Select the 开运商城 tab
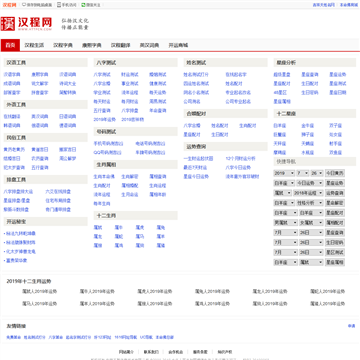The height and width of the screenshot is (360, 360). pyautogui.click(x=178, y=45)
